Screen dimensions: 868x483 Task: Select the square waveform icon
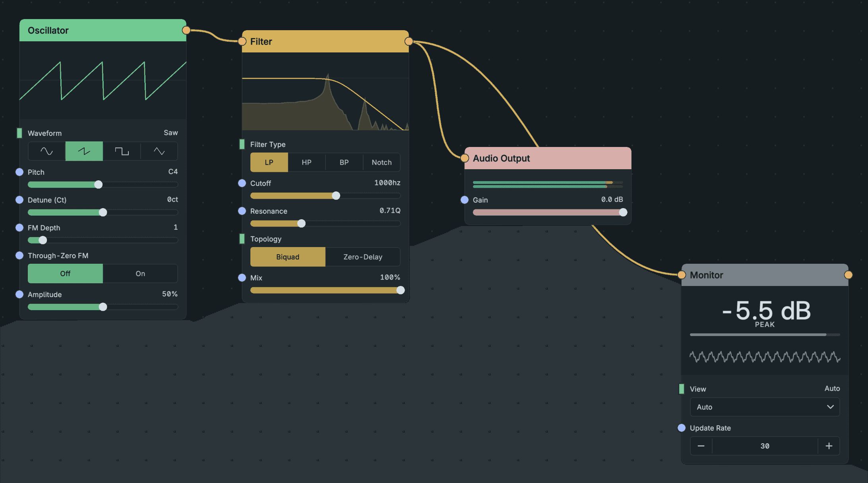[122, 151]
